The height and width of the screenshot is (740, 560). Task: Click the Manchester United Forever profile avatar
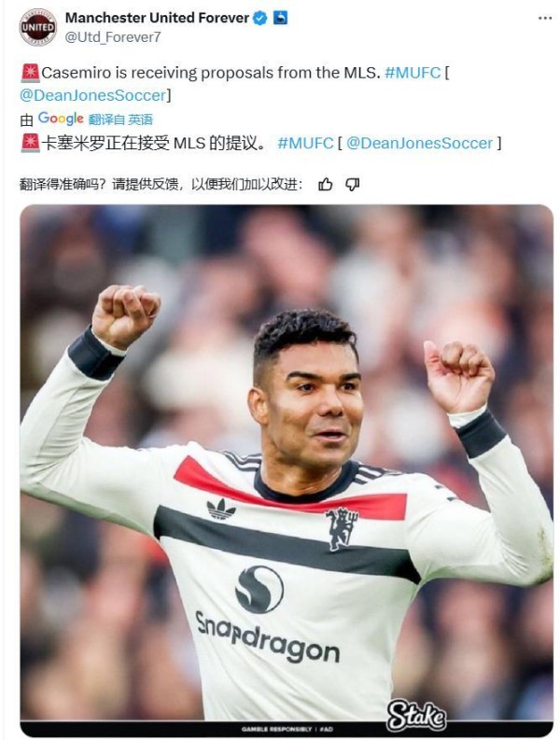37,27
